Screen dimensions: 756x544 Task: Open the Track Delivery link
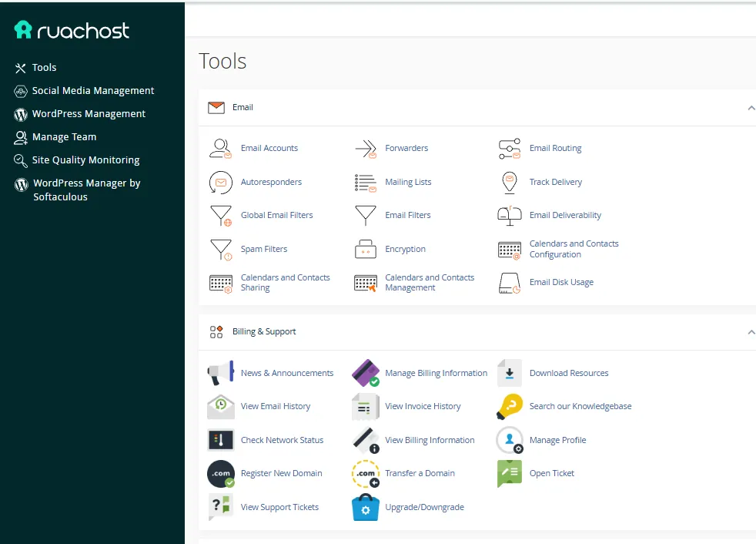[555, 182]
